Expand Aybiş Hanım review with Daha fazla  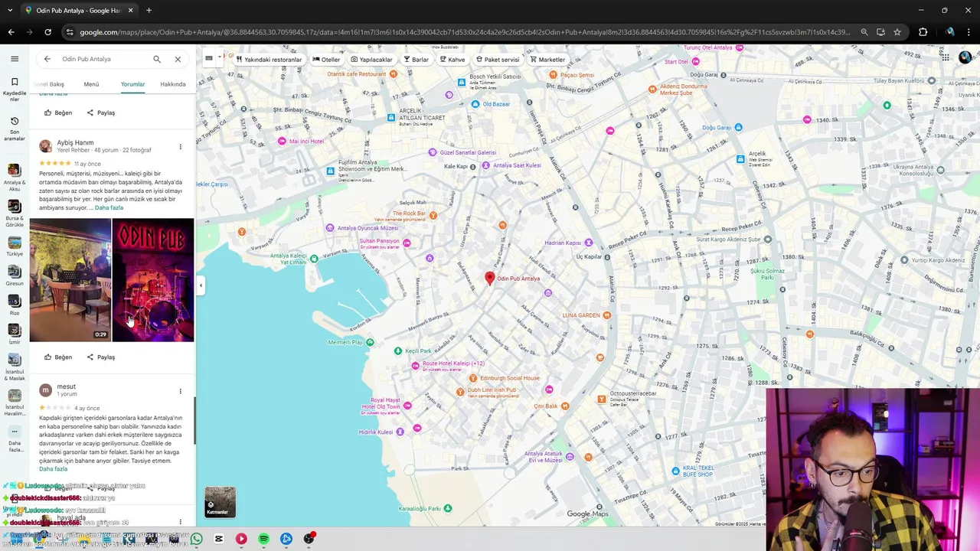tap(109, 208)
